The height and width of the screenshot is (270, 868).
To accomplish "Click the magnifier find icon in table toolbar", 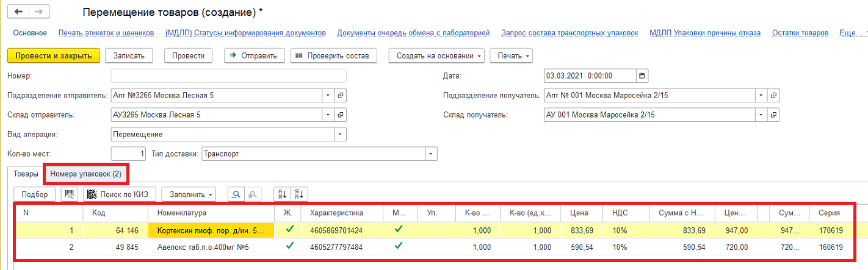I will pos(236,194).
